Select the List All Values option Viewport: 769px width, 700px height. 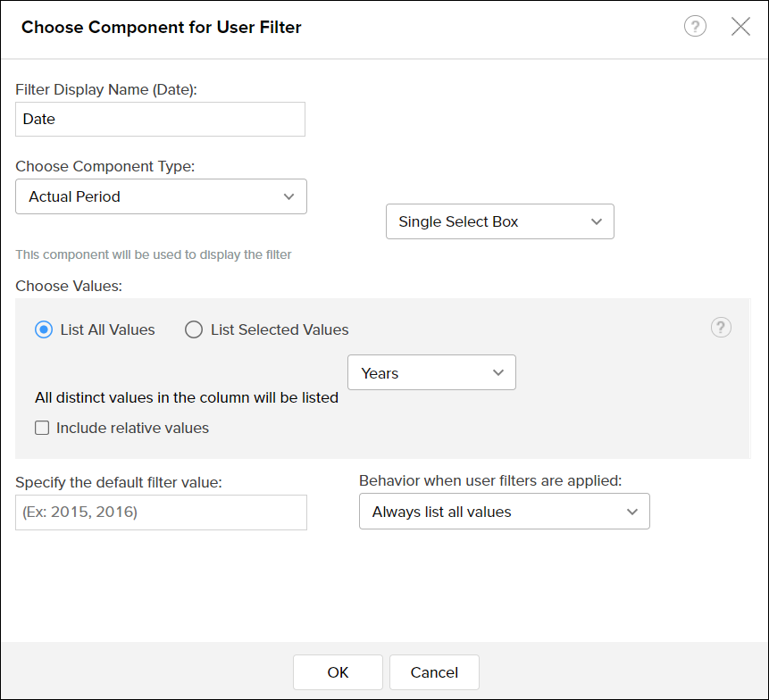coord(42,329)
